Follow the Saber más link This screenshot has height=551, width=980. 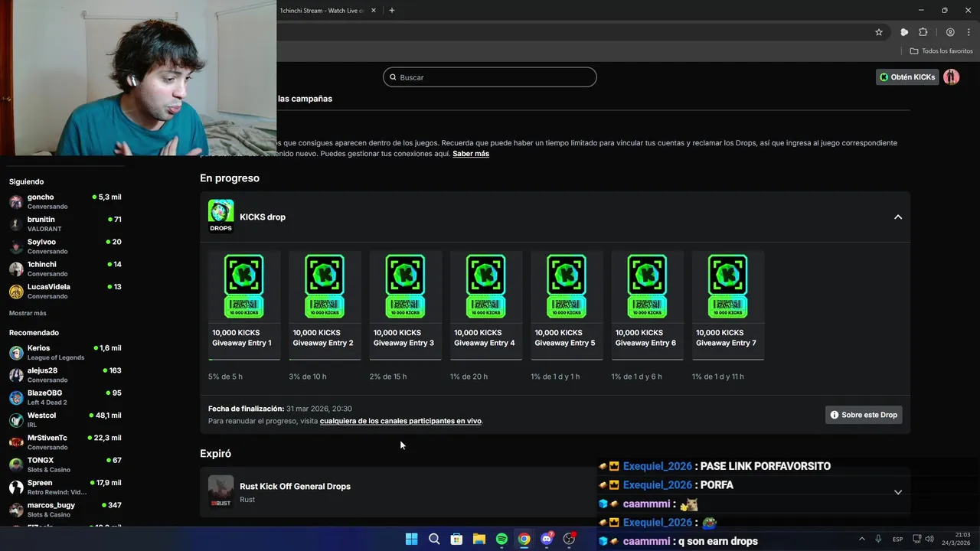pos(471,154)
